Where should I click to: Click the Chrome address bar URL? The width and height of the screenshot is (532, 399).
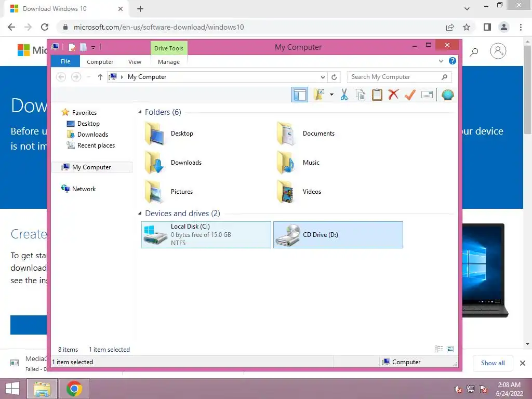coord(158,27)
